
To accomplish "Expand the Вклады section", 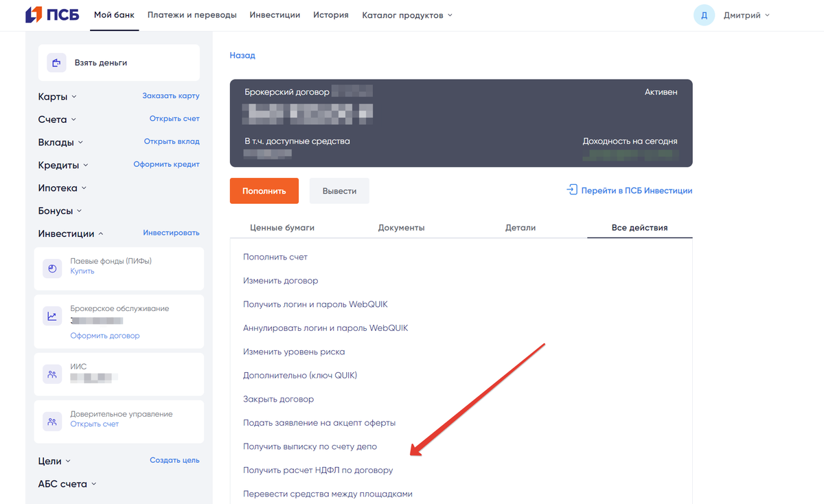I will pos(60,142).
